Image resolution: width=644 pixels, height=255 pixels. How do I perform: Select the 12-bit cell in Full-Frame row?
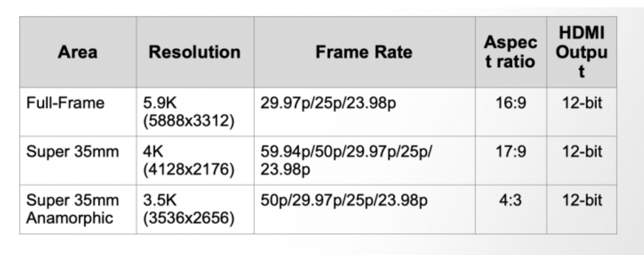tap(582, 103)
